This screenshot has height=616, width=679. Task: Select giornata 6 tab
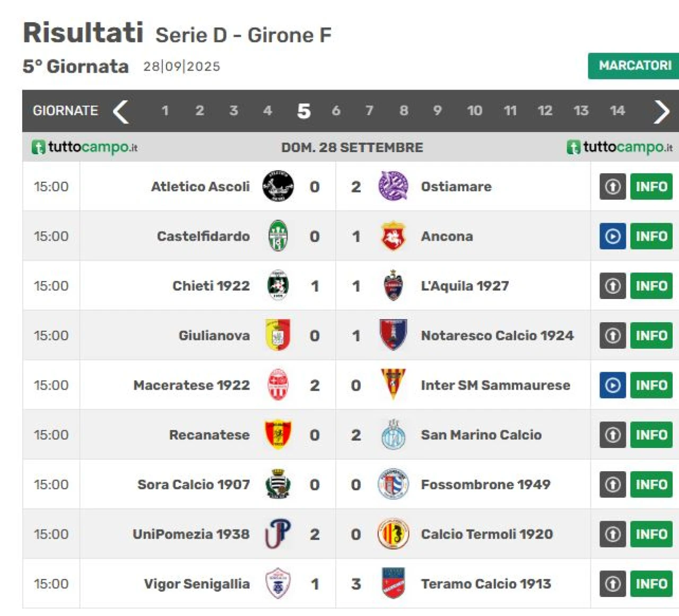point(336,111)
